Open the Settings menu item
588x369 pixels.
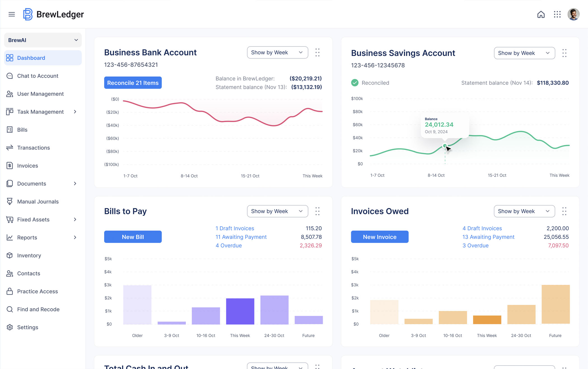(27, 327)
